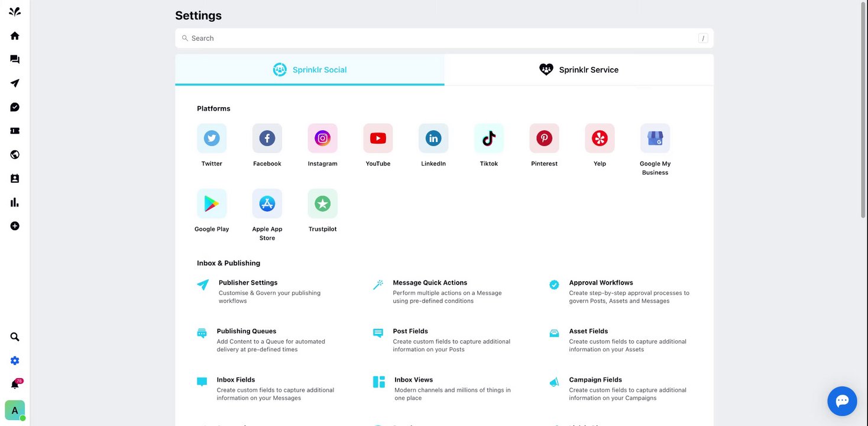Click the Asset Fields icon

click(x=554, y=333)
